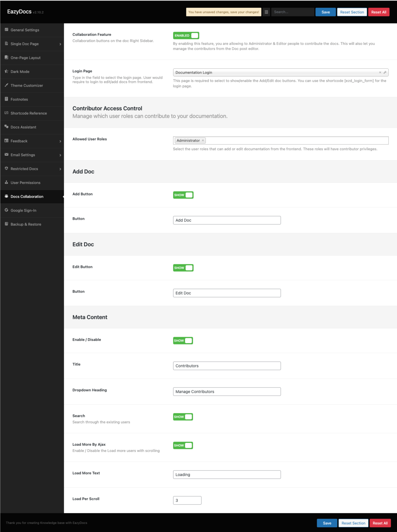Clear the Documentation Login page selection

pyautogui.click(x=380, y=73)
